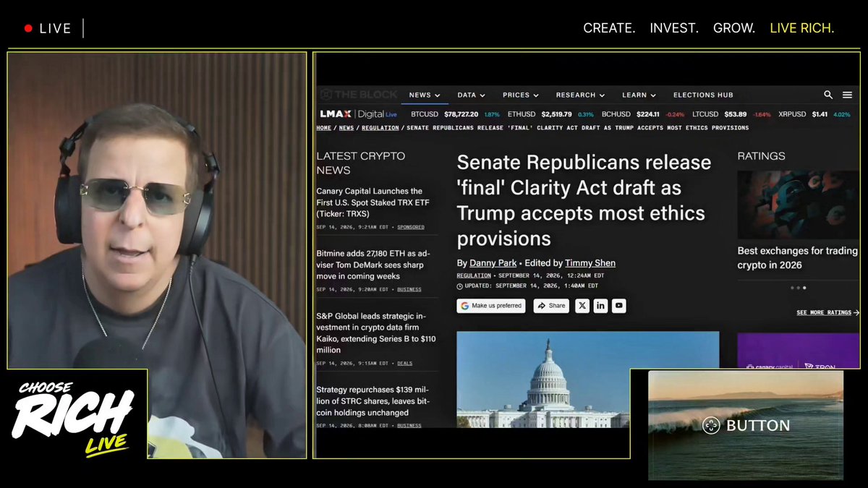Click the Make us preferred button
The height and width of the screenshot is (488, 868).
(491, 306)
